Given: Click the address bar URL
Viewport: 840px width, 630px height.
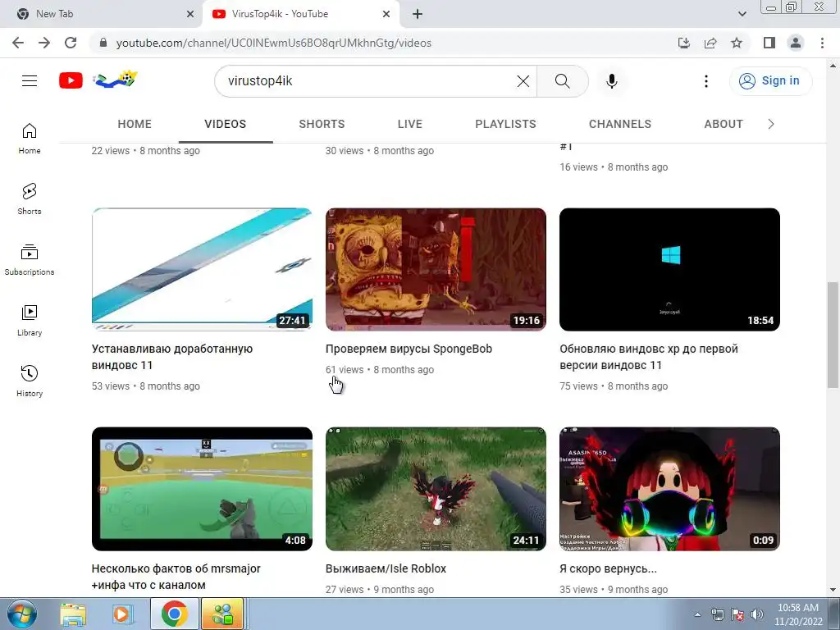Looking at the screenshot, I should click(x=273, y=43).
